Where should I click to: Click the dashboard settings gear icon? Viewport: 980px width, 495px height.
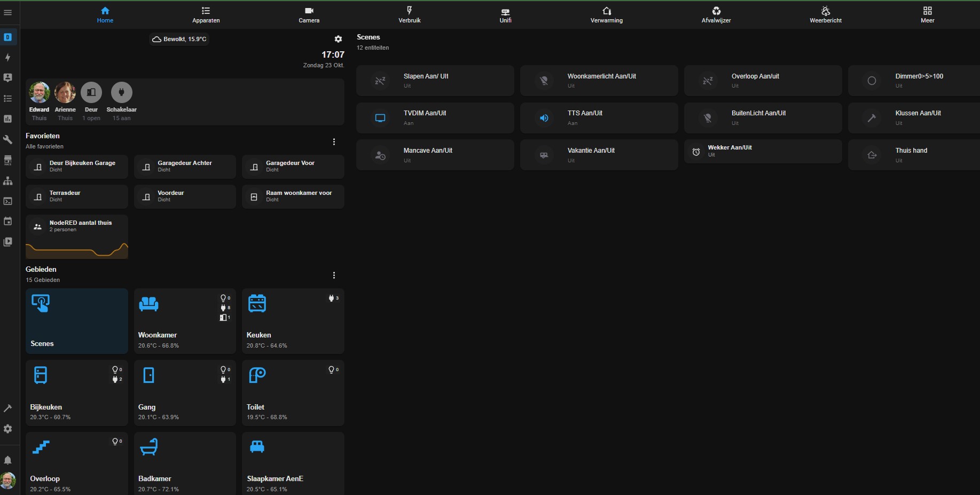338,39
